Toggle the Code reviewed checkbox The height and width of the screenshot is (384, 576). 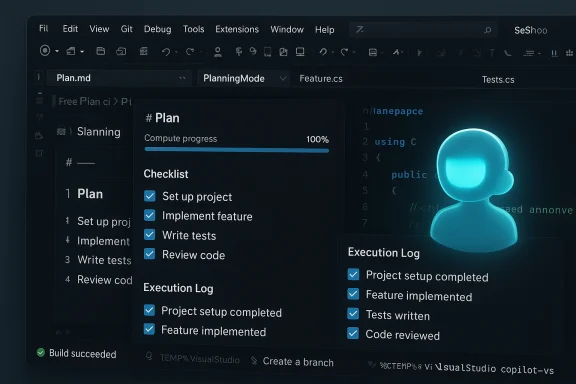(x=353, y=333)
